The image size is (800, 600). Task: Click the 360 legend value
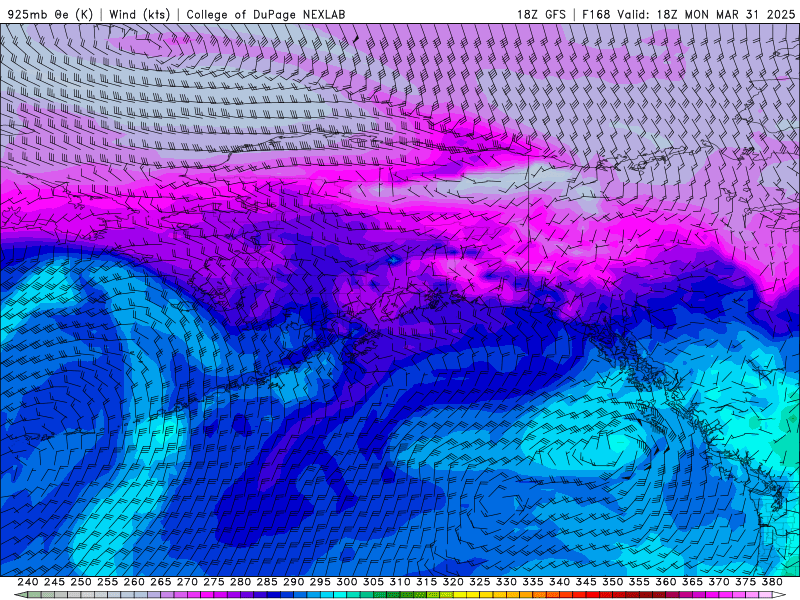coord(666,582)
